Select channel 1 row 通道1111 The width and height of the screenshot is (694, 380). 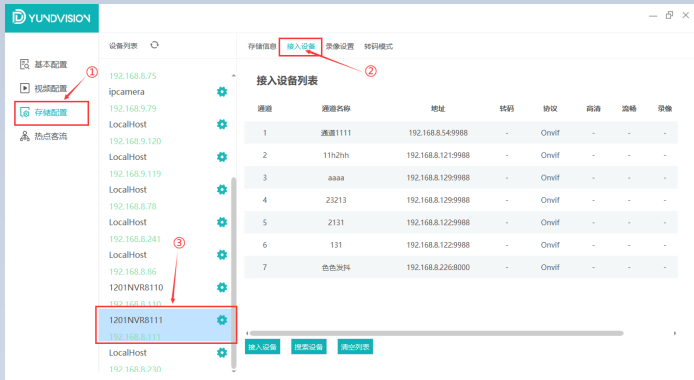point(461,133)
